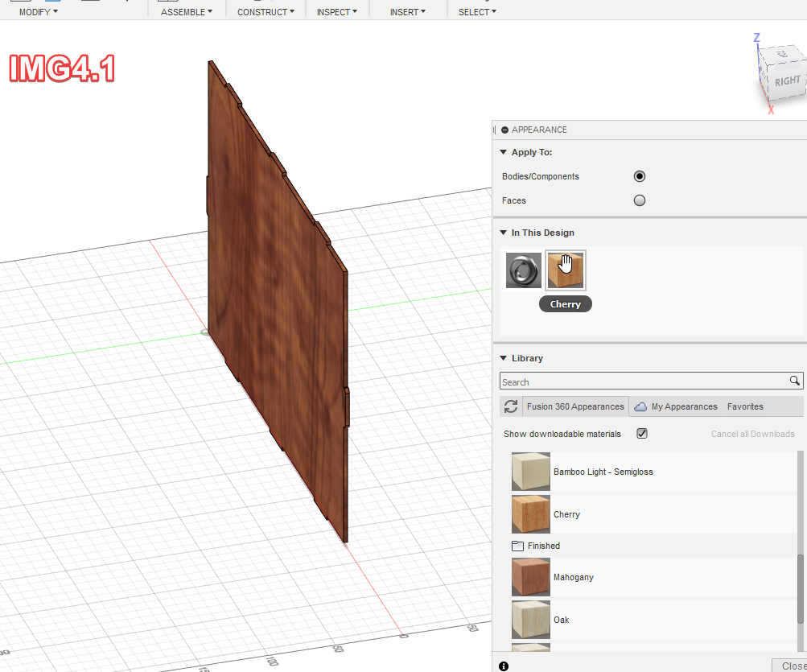Click the Close button in Appearance dialog
Image resolution: width=807 pixels, height=672 pixels.
[790, 666]
